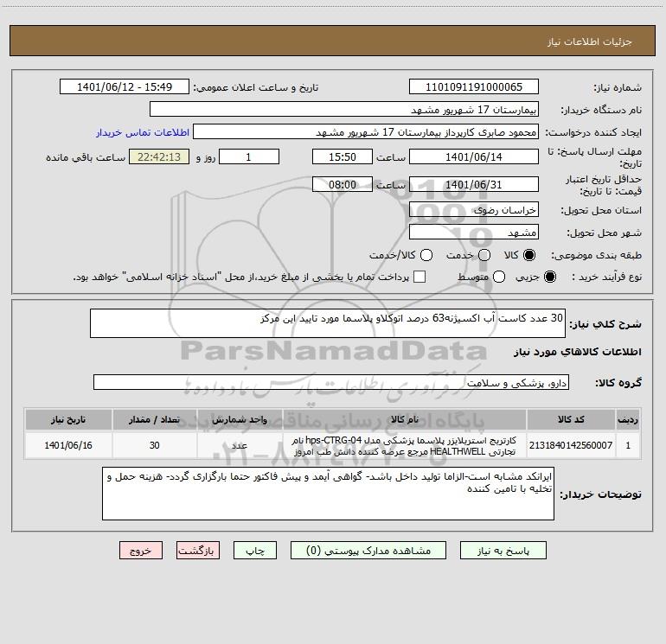Select the جزیی purchase type radio
This screenshot has height=644, width=666.
[549, 277]
